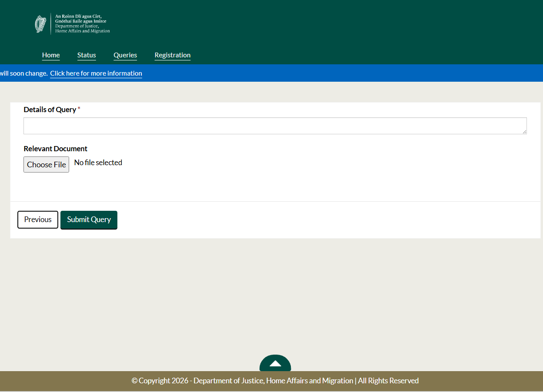Go back with the Previous button
This screenshot has width=543, height=392.
click(x=38, y=219)
